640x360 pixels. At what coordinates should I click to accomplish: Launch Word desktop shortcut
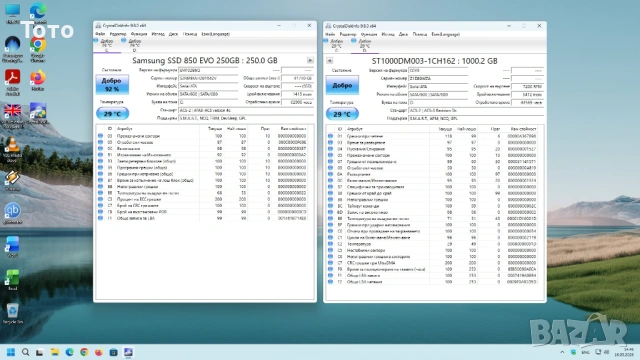coord(12,247)
